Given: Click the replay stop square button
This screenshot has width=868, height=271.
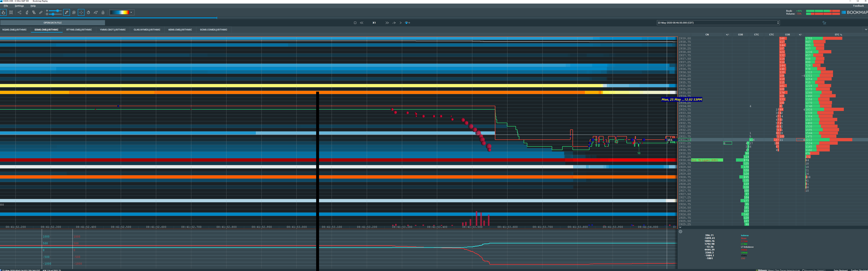Looking at the screenshot, I should click(355, 23).
